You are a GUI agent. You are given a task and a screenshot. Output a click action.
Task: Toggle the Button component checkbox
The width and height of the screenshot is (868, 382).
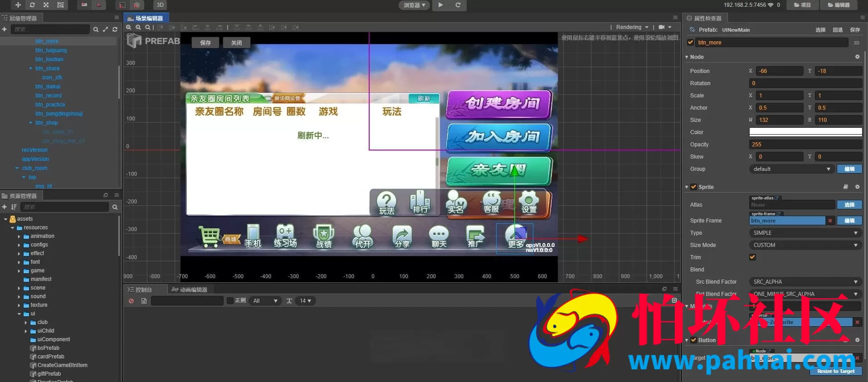click(693, 340)
